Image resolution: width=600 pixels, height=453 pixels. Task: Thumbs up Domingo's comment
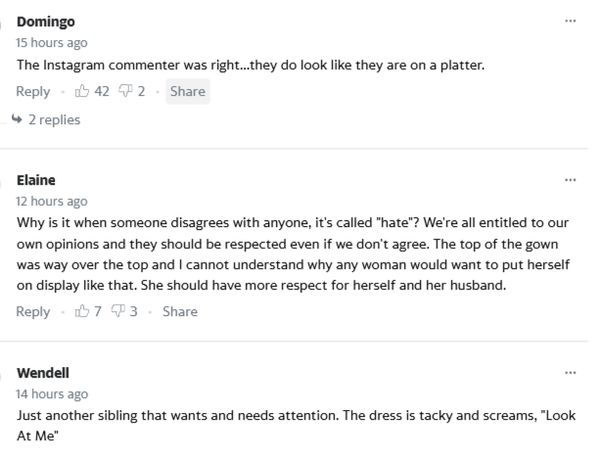click(82, 91)
